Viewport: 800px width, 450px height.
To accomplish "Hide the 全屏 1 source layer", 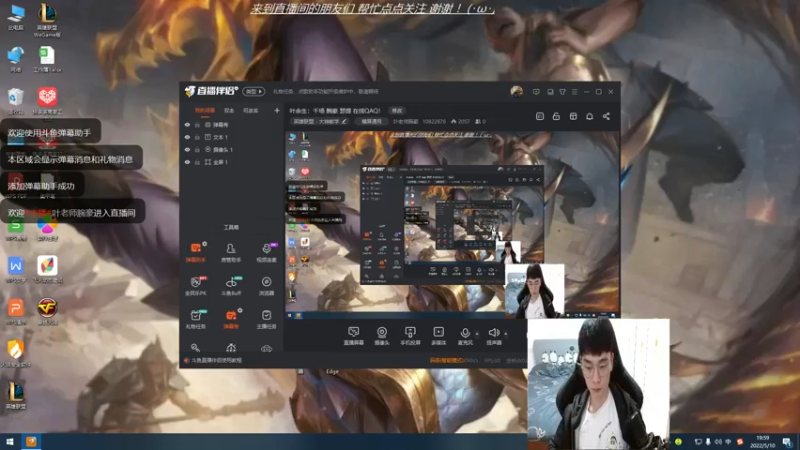I will (x=187, y=162).
